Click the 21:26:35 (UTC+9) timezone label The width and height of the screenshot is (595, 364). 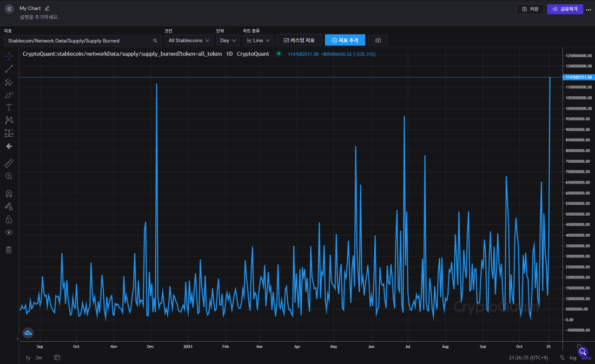529,357
